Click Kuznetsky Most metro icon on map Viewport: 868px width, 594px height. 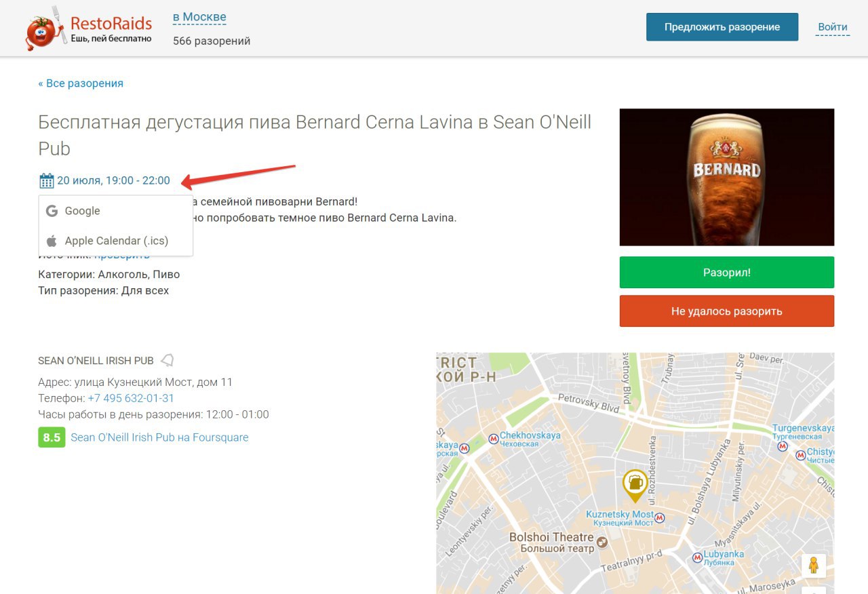[660, 518]
